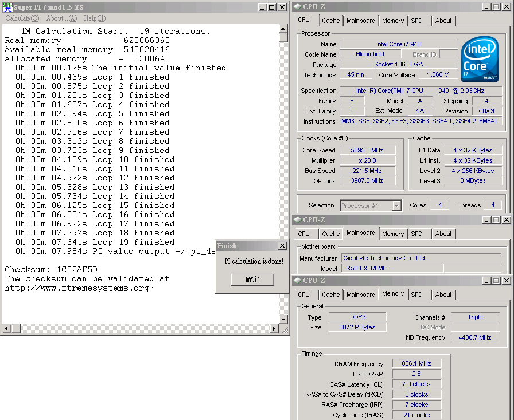Screen dimensions: 514x420
Task: Open the About menu in Super PI
Action: (x=61, y=18)
